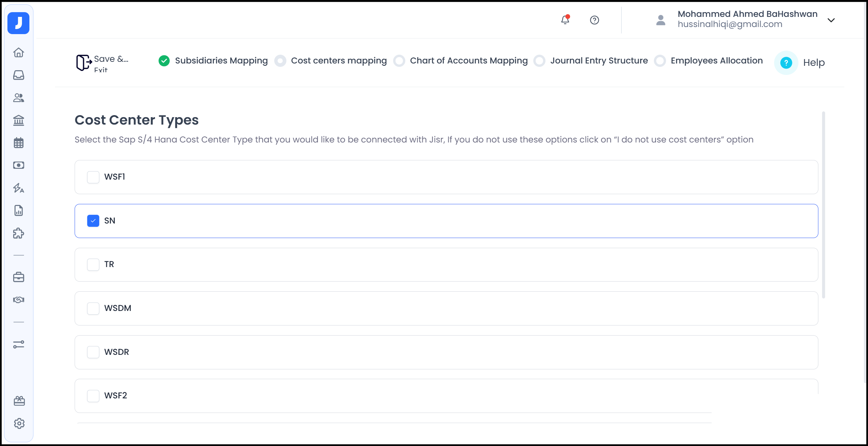Tick the TR cost center checkbox
868x446 pixels.
pos(93,264)
